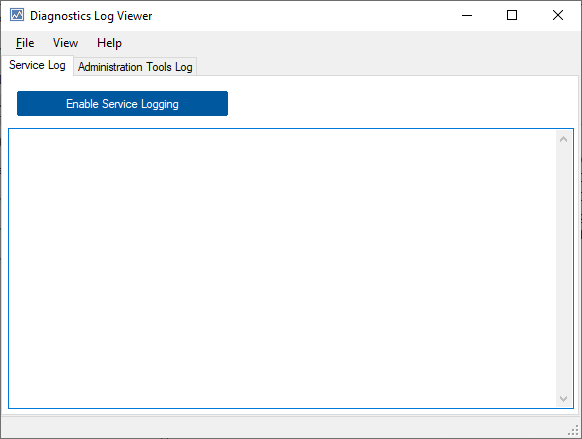Switch to the Service Log tab
Viewport: 582px width, 439px height.
pyautogui.click(x=37, y=65)
